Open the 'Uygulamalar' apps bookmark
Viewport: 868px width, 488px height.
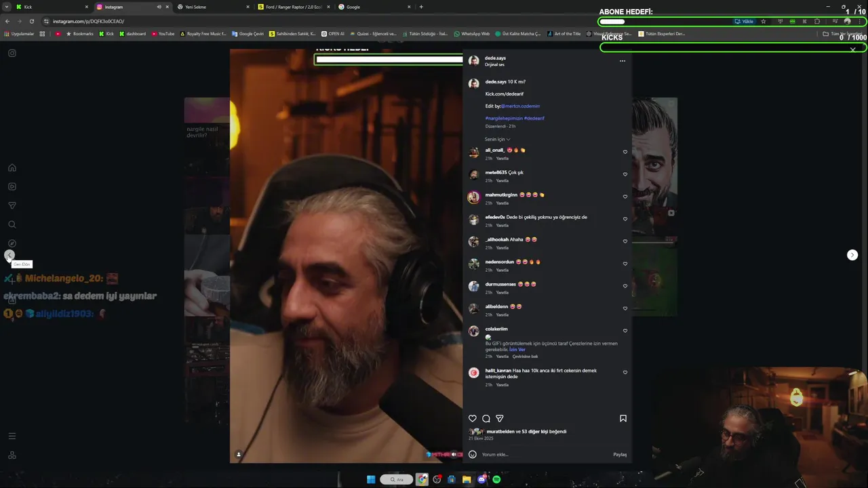coord(19,34)
